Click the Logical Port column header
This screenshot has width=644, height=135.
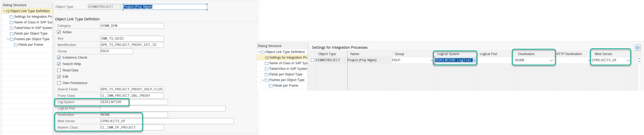[x=488, y=54]
